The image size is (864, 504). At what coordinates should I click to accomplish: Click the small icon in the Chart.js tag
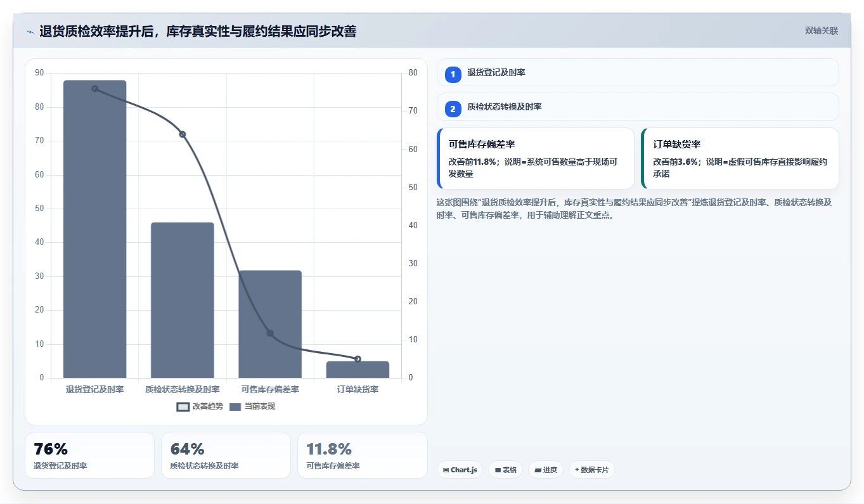[x=446, y=470]
